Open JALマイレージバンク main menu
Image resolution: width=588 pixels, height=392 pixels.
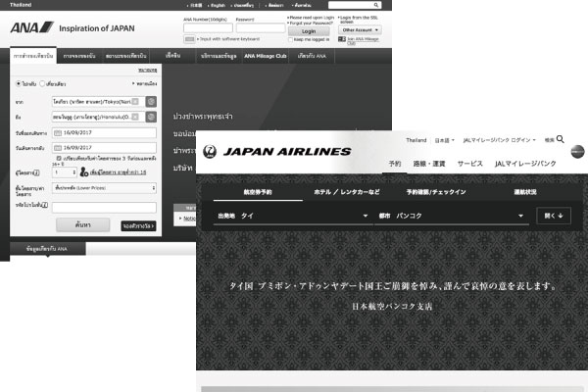coord(525,164)
